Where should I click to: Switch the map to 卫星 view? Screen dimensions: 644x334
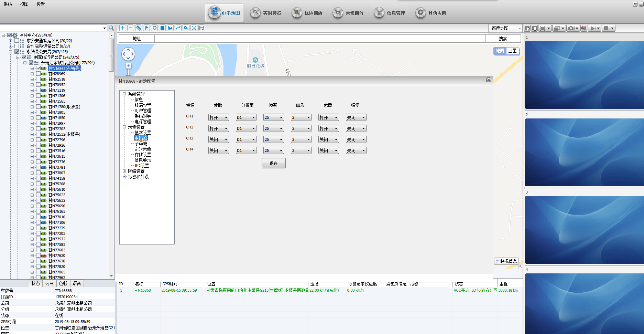click(512, 51)
